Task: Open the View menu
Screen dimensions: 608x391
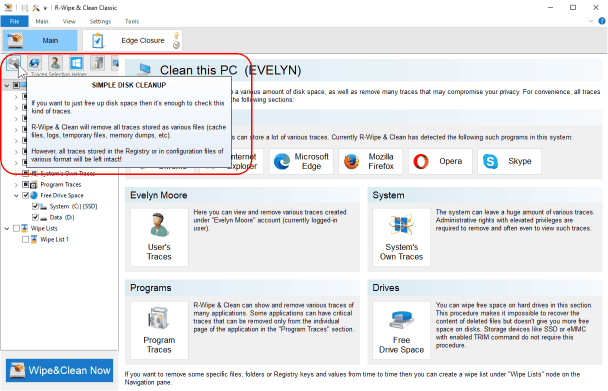Action: click(x=69, y=21)
